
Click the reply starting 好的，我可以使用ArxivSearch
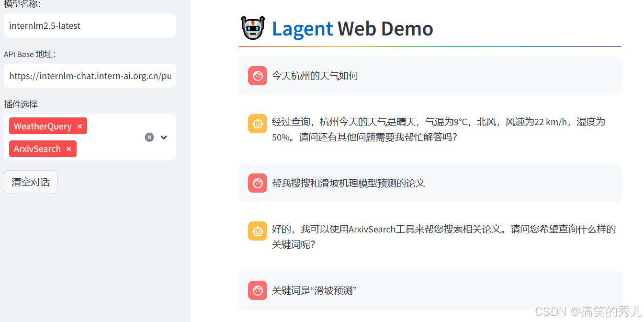(x=444, y=237)
